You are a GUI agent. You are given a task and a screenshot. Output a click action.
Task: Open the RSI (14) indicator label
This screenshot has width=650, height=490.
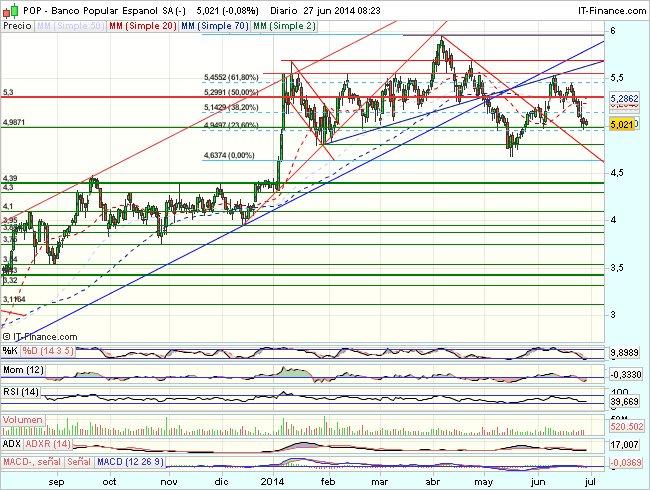[20, 391]
